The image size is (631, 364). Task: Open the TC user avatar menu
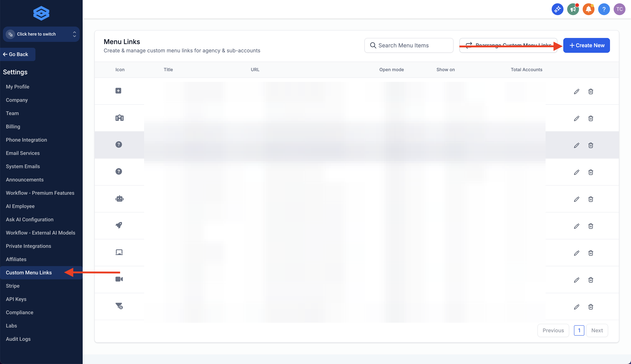click(619, 9)
